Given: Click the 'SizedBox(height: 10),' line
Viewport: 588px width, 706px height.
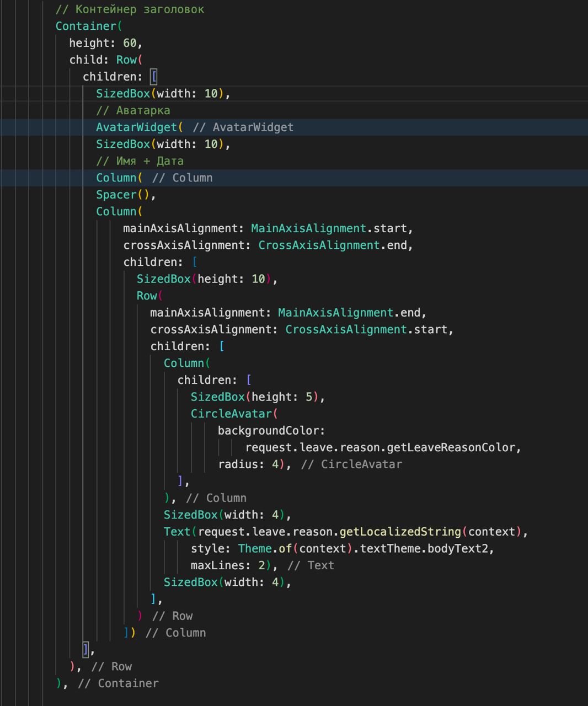Looking at the screenshot, I should pos(207,279).
